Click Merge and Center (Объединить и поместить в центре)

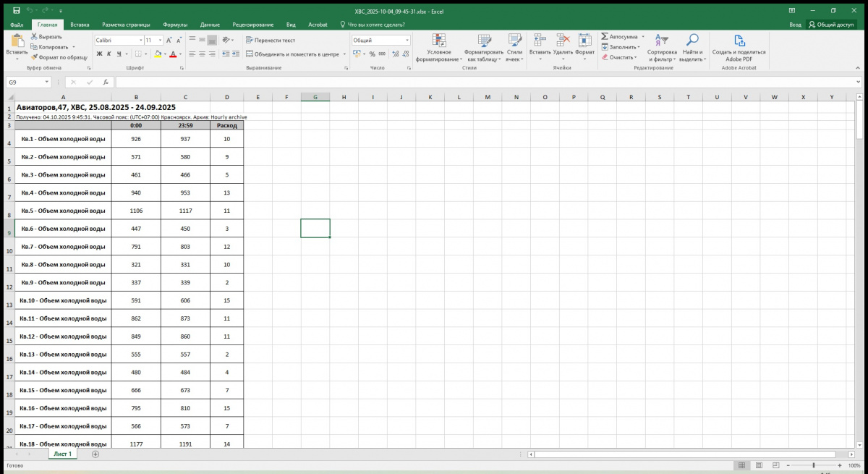pyautogui.click(x=292, y=54)
